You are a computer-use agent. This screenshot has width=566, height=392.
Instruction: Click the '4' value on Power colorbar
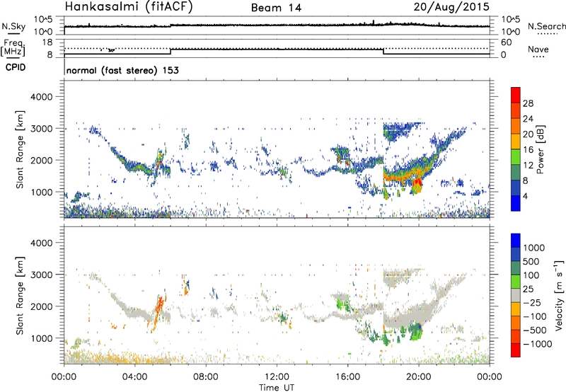(x=525, y=196)
